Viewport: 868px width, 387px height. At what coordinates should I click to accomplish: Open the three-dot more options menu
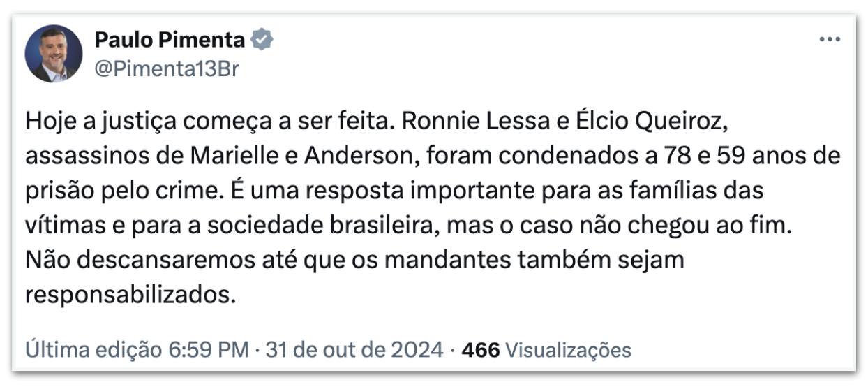coord(829,40)
